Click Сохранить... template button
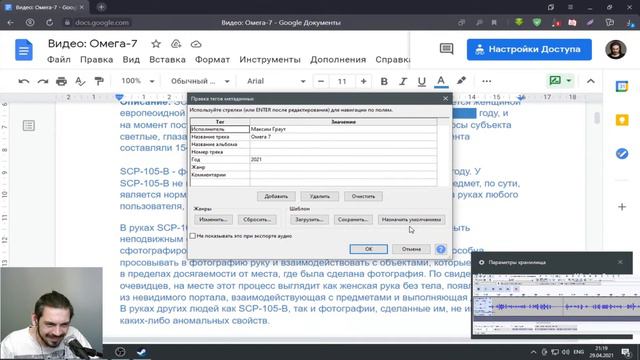 (x=353, y=220)
